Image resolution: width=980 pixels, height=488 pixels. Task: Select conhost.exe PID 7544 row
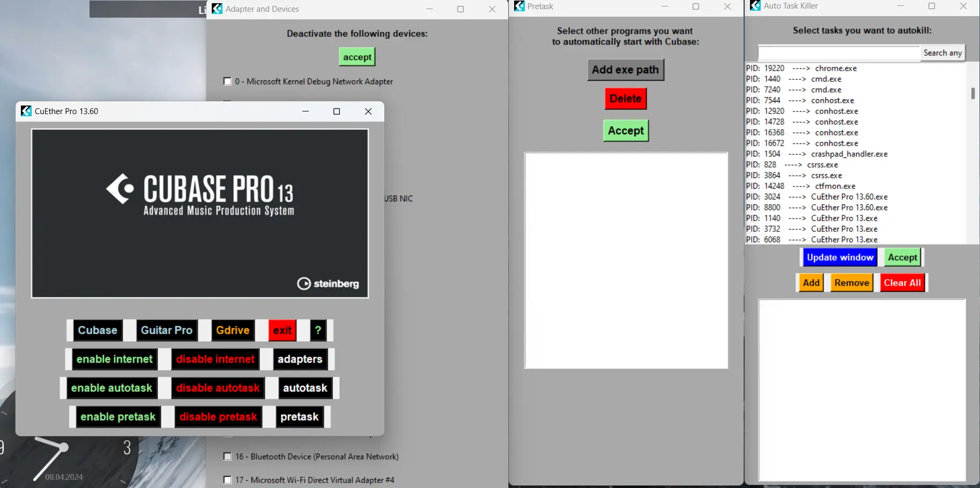coord(856,100)
